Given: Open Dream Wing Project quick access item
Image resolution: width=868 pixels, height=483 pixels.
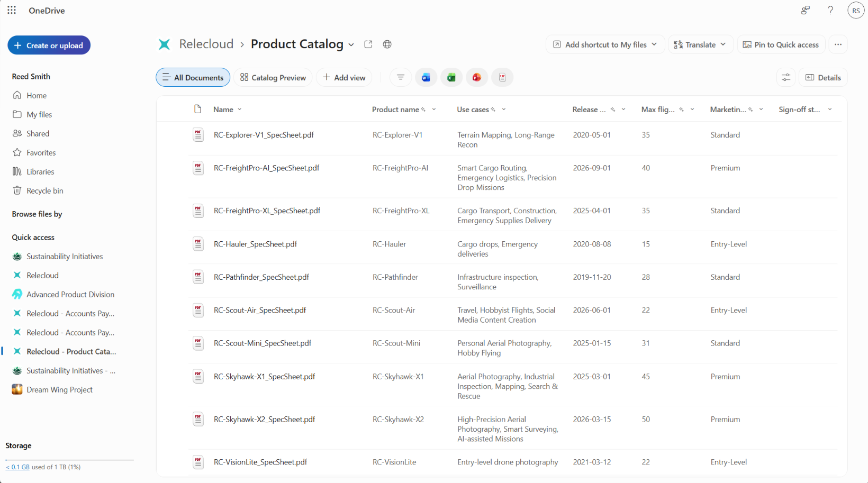Looking at the screenshot, I should (59, 390).
